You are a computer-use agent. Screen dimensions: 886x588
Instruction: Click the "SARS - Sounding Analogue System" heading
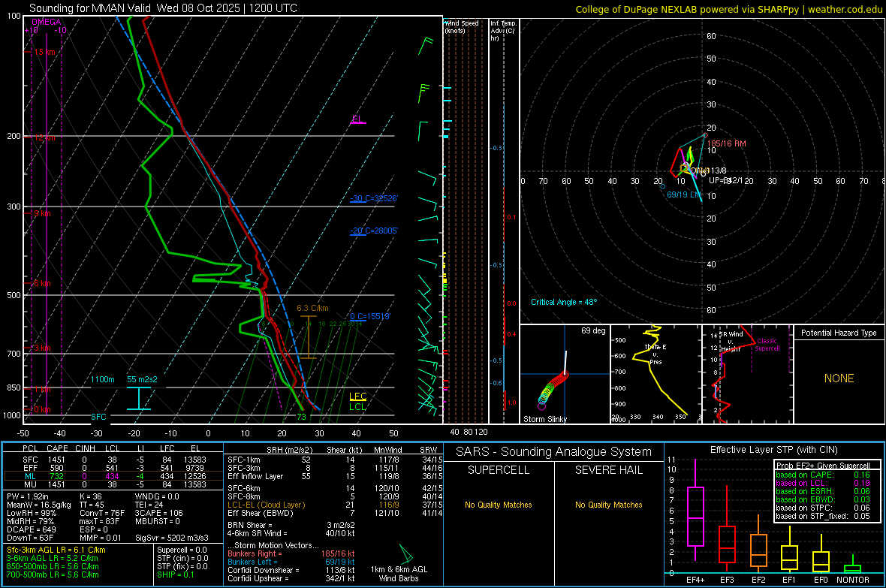pyautogui.click(x=554, y=452)
